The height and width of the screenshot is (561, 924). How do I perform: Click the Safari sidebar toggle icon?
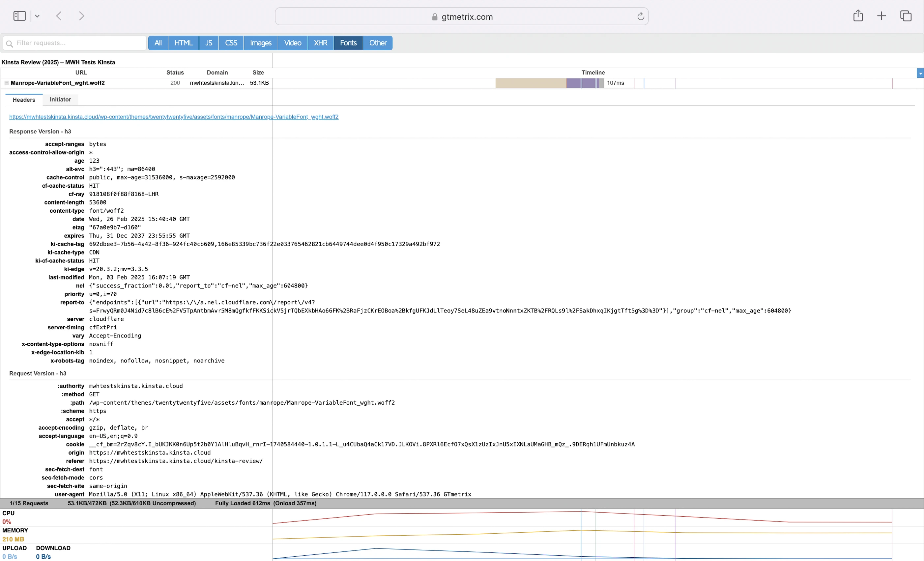pyautogui.click(x=19, y=16)
